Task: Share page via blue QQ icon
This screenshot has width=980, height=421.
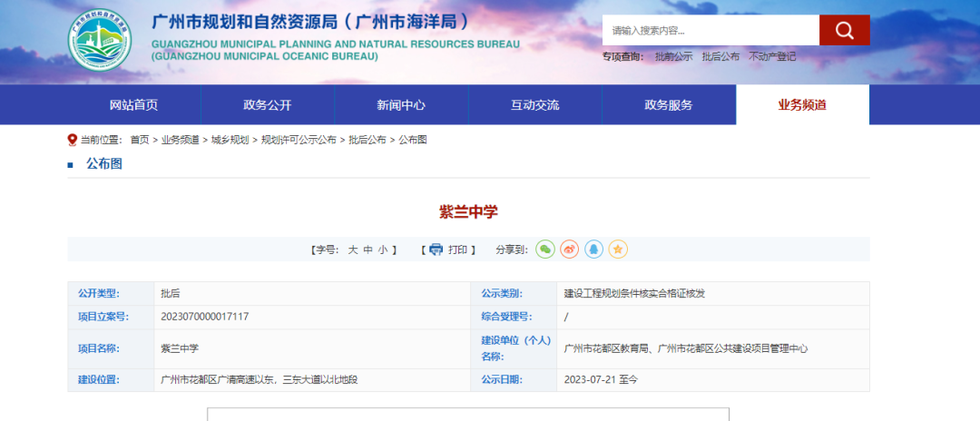Action: click(594, 250)
